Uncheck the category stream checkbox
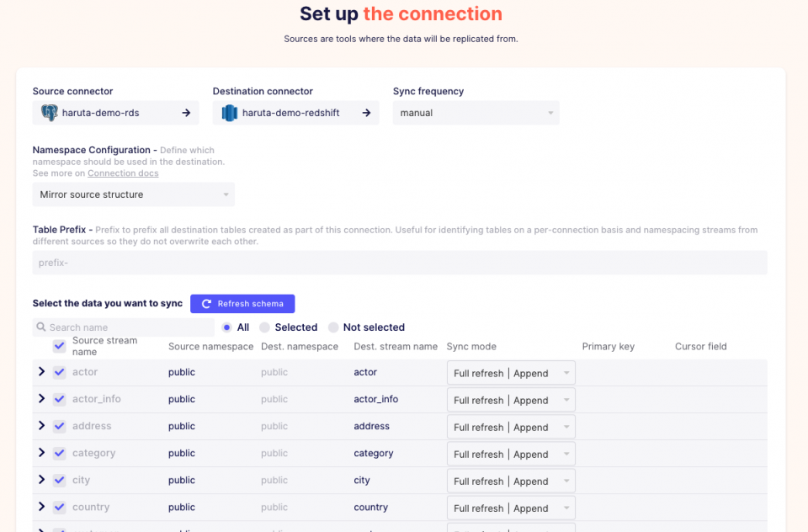 click(59, 453)
